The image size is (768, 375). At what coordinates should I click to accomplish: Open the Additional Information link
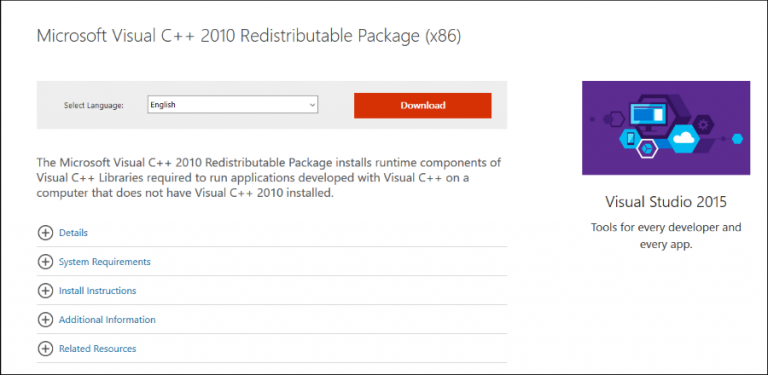[x=107, y=320]
